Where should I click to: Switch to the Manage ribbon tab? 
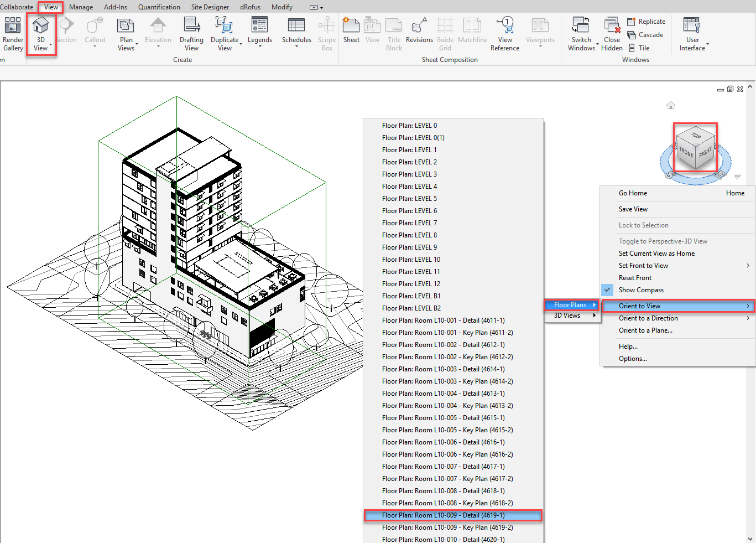coord(81,7)
